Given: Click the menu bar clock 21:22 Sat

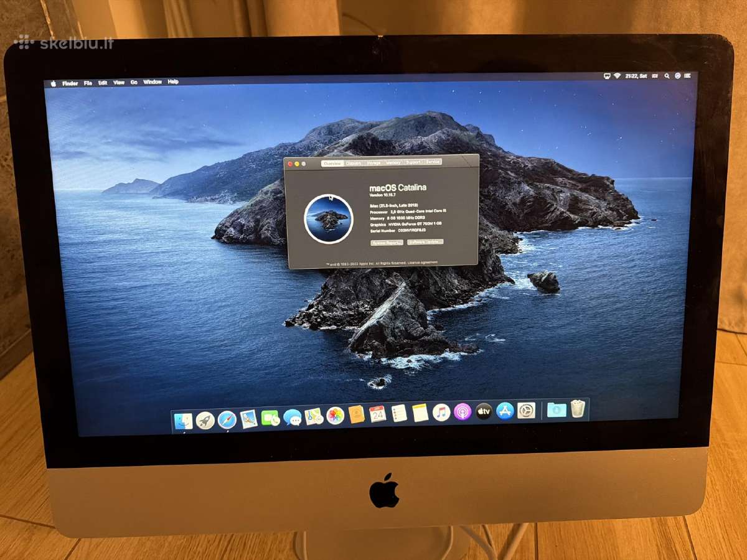Looking at the screenshot, I should [637, 75].
